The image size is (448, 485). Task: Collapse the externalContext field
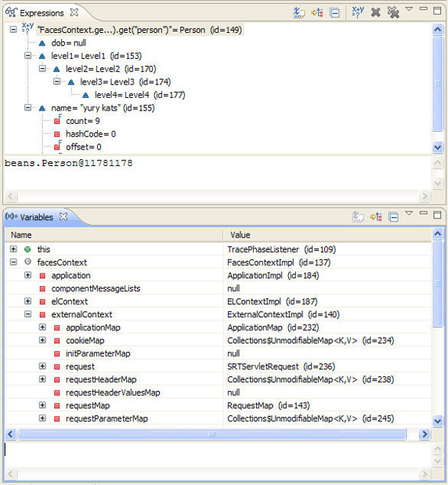pos(28,314)
